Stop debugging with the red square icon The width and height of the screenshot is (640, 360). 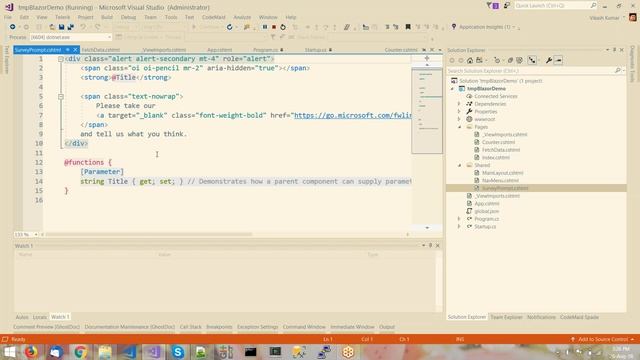coord(274,27)
